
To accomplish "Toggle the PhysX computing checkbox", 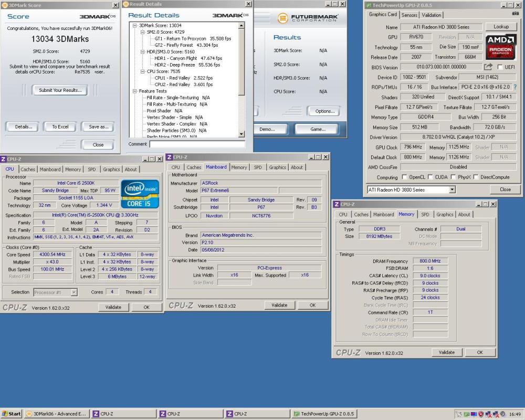I will [454, 177].
